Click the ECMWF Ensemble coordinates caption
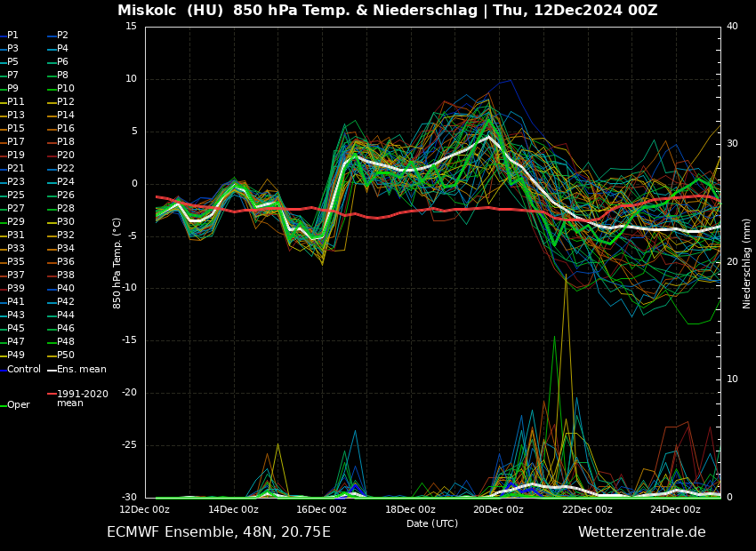 coord(218,532)
